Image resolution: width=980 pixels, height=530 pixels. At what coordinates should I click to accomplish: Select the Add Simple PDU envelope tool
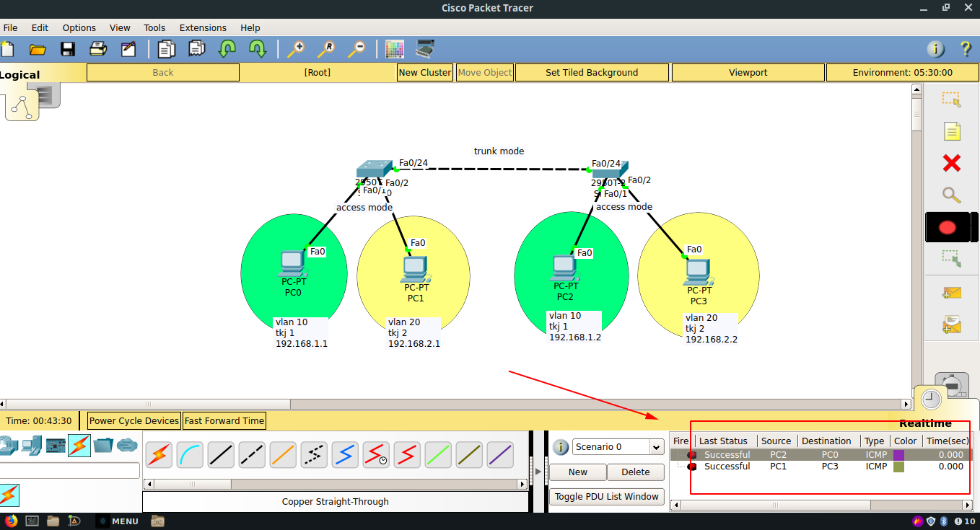951,293
